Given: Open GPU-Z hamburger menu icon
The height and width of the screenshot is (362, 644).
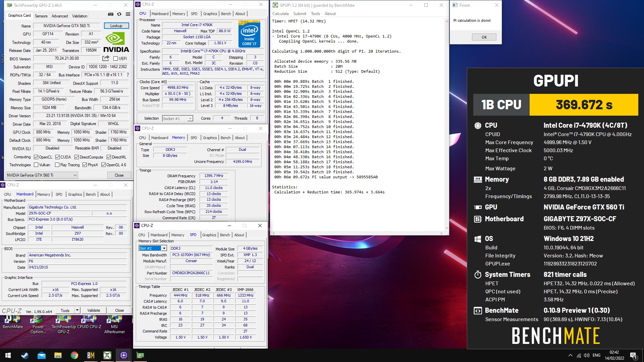Looking at the screenshot, I should pos(128,14).
